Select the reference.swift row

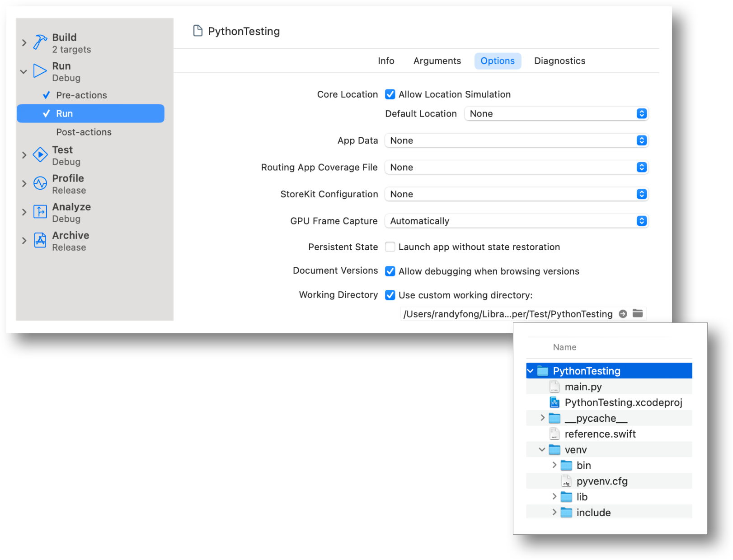tap(609, 434)
